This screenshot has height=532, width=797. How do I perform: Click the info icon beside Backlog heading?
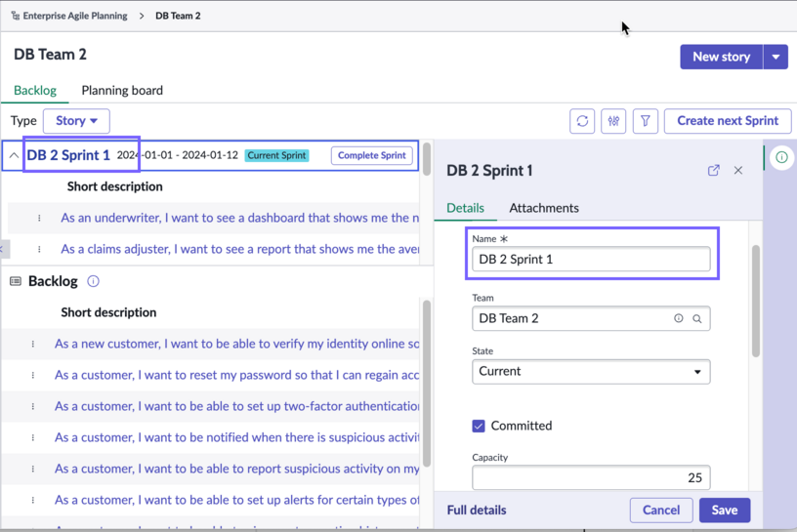point(93,281)
